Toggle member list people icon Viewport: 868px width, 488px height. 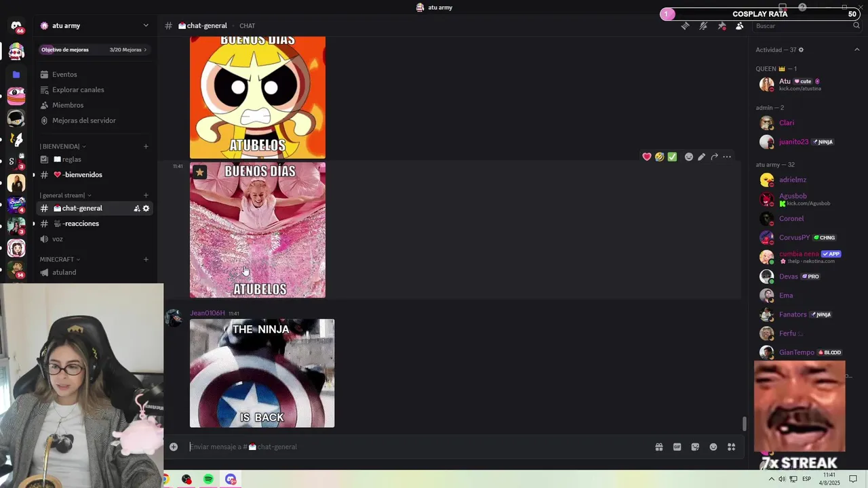click(x=739, y=26)
